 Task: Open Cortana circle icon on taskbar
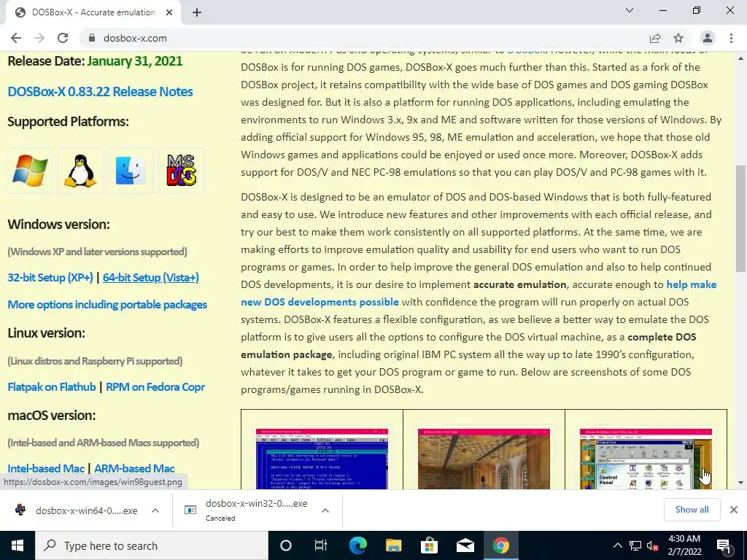[286, 545]
